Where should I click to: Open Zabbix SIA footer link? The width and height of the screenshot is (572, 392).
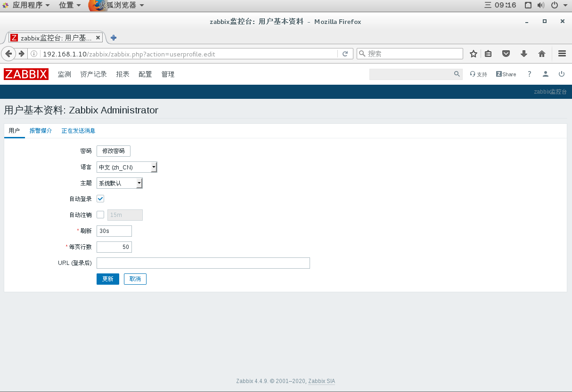322,381
